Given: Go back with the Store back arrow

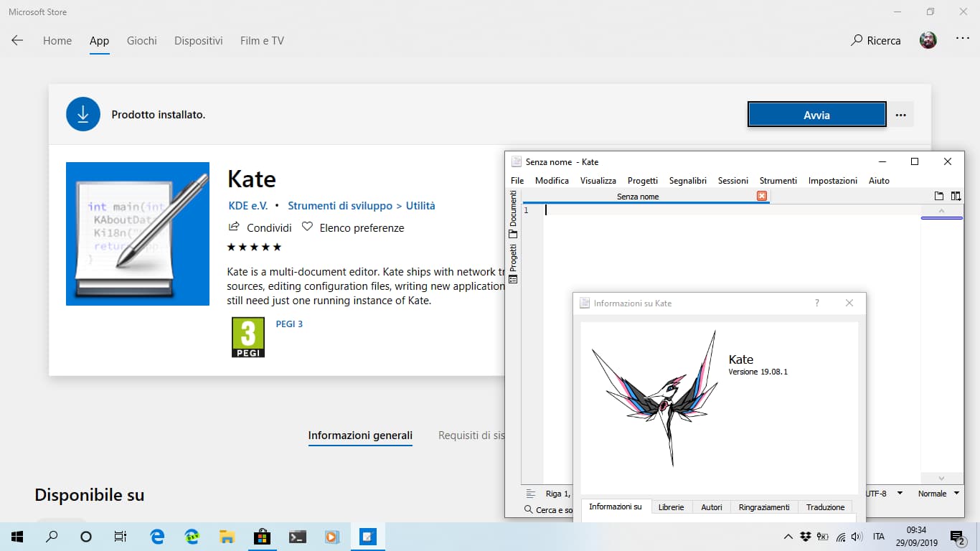Looking at the screenshot, I should [x=17, y=40].
